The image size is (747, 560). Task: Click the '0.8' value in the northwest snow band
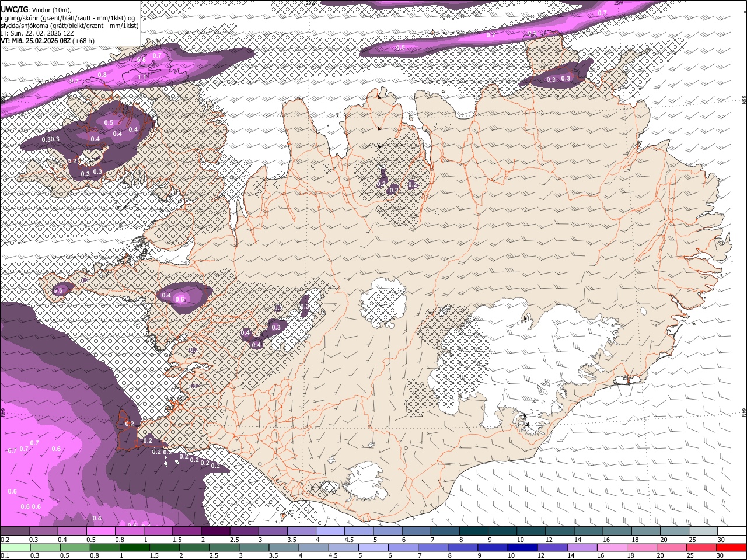coord(102,75)
